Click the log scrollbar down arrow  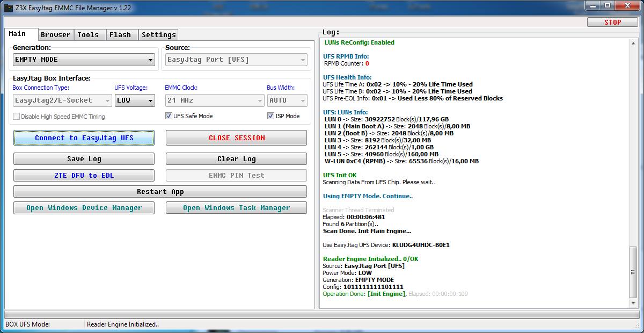tap(634, 304)
